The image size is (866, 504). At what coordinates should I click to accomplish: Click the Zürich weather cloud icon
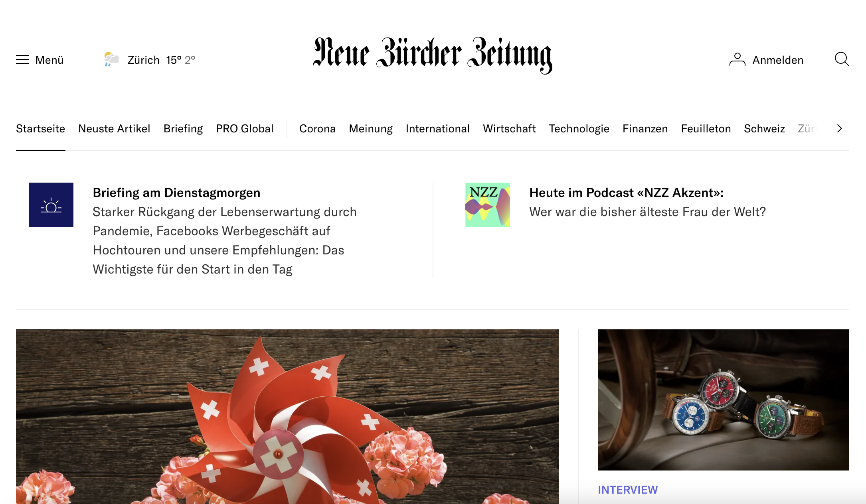[111, 59]
